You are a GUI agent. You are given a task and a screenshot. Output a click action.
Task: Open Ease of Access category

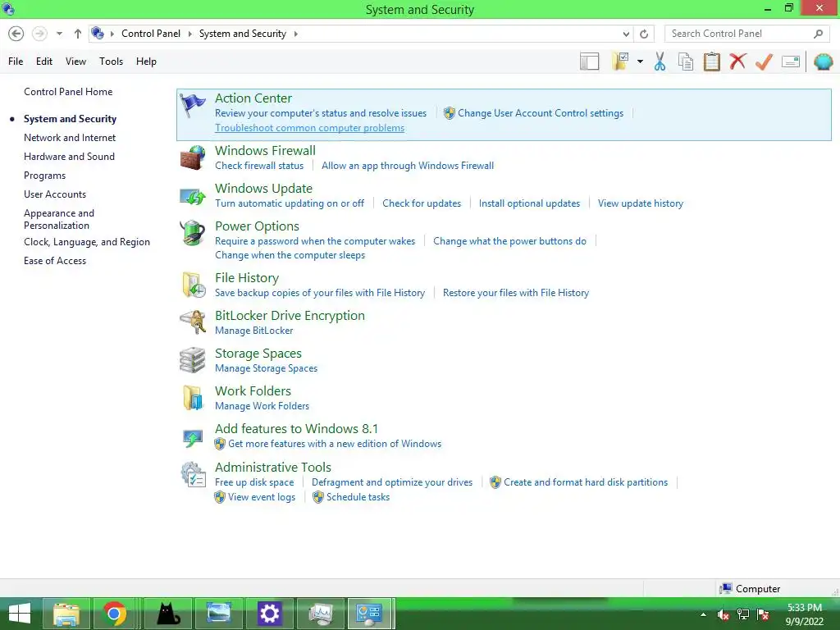pos(55,261)
